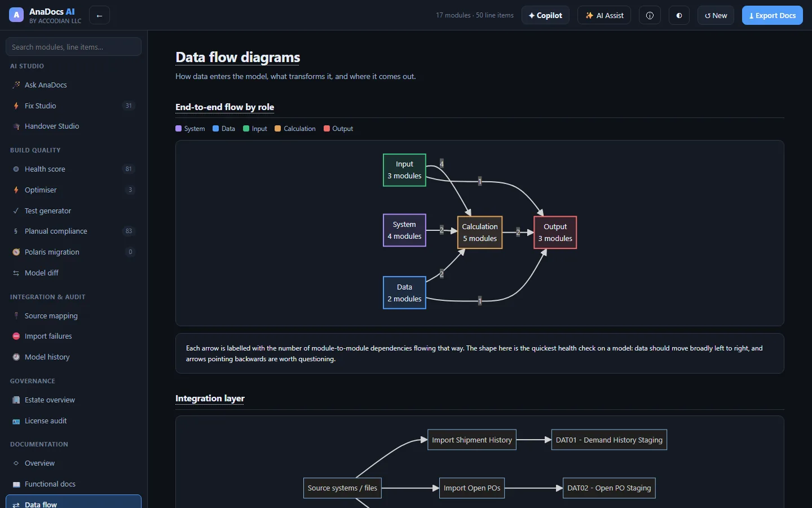Click License audit card icon
This screenshot has width=812, height=508.
coord(16,421)
